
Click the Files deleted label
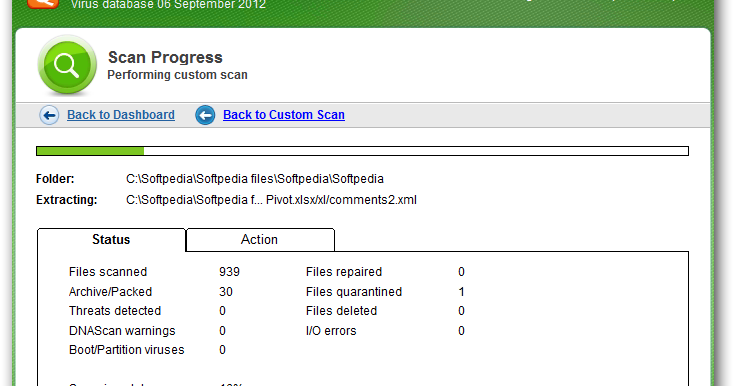(x=341, y=311)
